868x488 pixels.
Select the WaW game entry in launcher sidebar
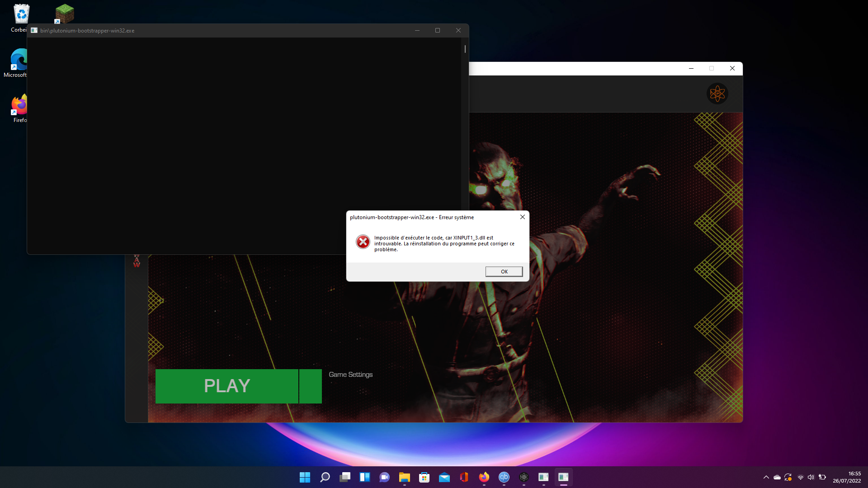137,261
